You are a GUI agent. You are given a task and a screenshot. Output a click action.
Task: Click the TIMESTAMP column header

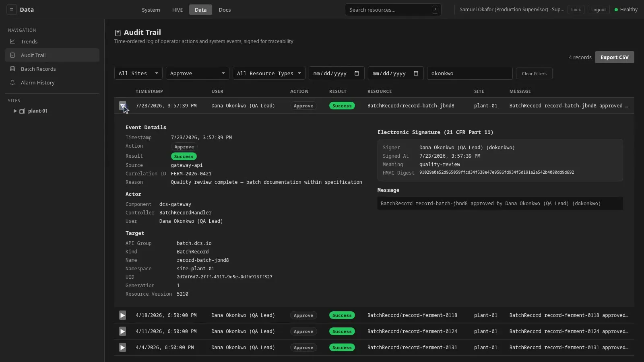[149, 91]
